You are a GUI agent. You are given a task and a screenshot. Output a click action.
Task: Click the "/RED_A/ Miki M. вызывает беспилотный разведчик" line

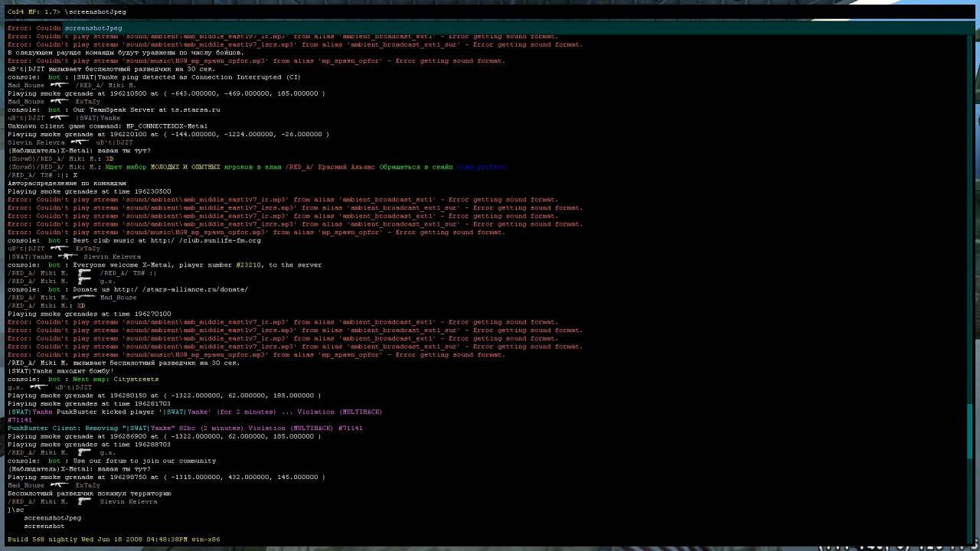(124, 363)
